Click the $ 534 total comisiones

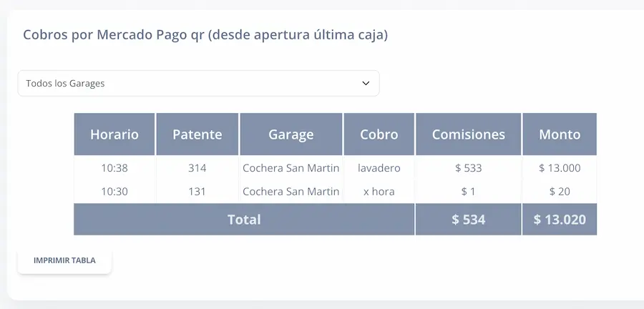click(x=469, y=220)
